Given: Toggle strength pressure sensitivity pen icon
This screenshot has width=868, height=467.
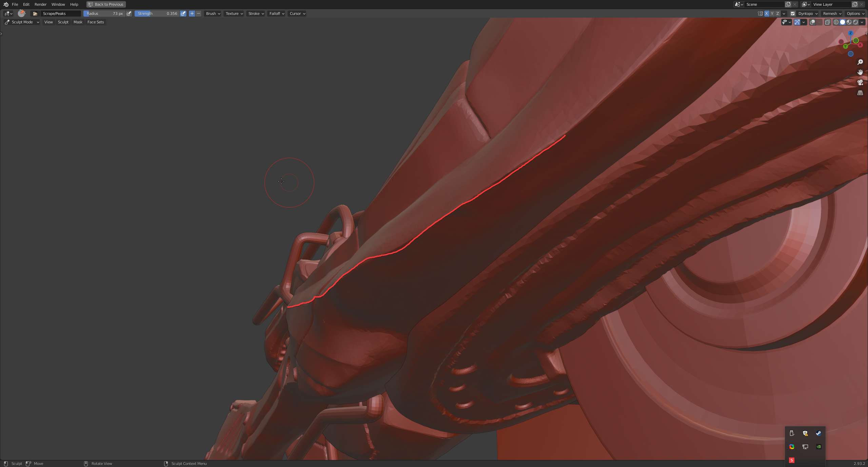Looking at the screenshot, I should [x=183, y=14].
